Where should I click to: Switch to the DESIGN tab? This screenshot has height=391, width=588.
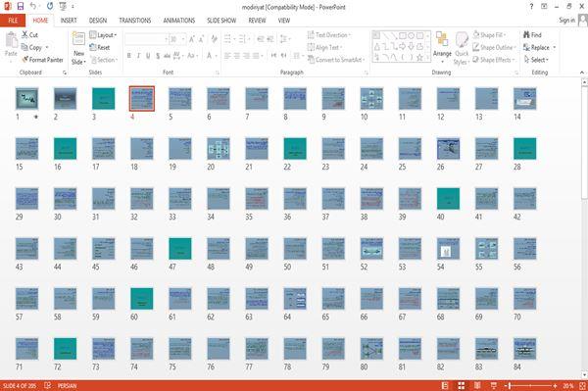click(x=98, y=21)
